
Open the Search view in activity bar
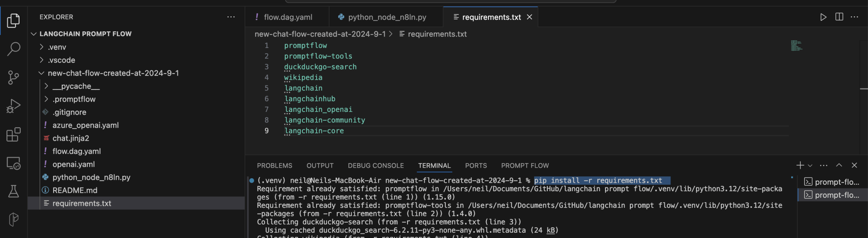13,49
